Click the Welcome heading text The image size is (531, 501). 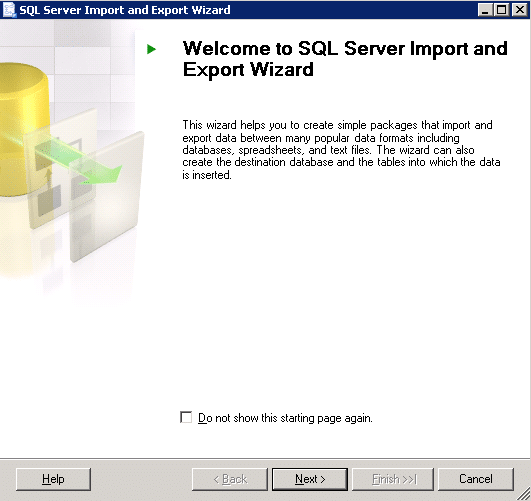345,59
